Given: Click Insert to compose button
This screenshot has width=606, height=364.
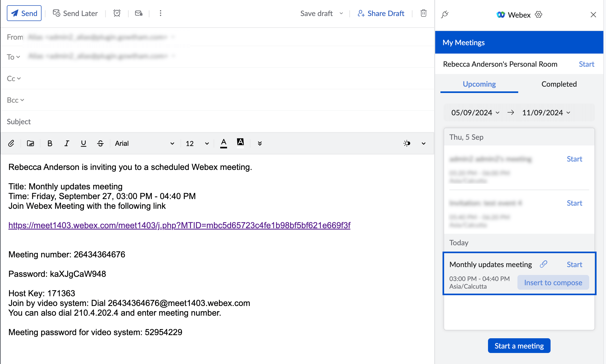Looking at the screenshot, I should pyautogui.click(x=553, y=283).
